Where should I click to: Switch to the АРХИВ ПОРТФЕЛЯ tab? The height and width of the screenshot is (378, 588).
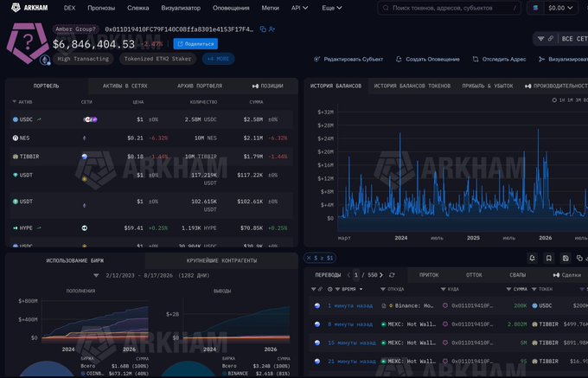[x=200, y=86]
